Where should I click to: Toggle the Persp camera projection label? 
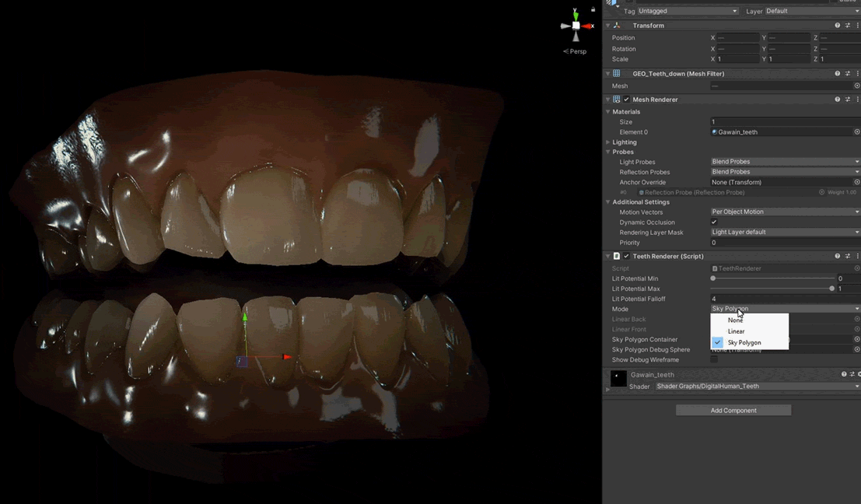click(x=577, y=51)
